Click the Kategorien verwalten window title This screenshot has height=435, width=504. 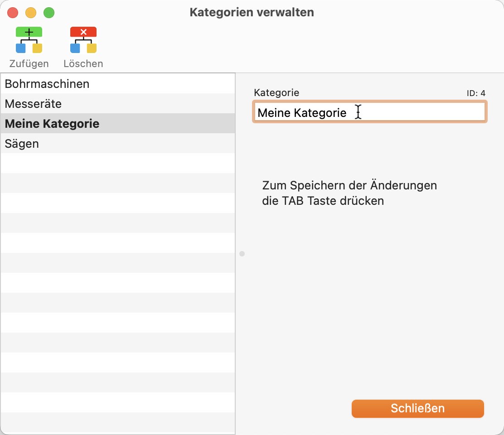(x=252, y=12)
